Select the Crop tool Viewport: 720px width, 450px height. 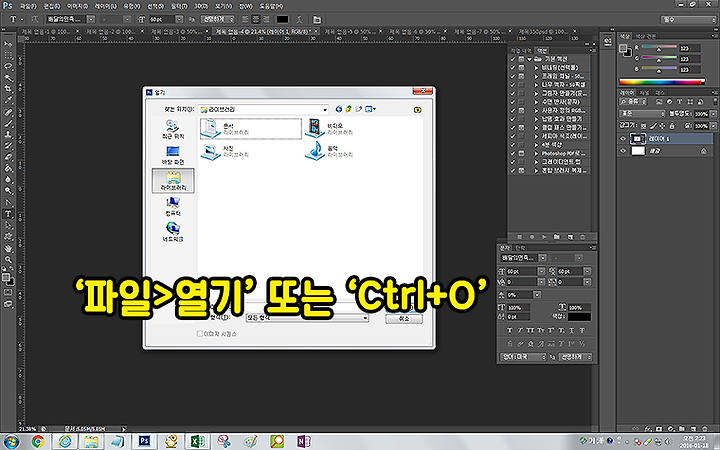pos(8,89)
